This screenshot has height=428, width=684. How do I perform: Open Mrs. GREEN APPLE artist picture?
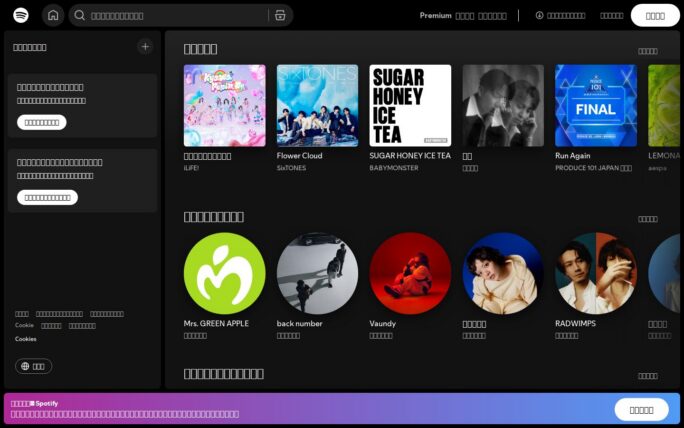225,274
